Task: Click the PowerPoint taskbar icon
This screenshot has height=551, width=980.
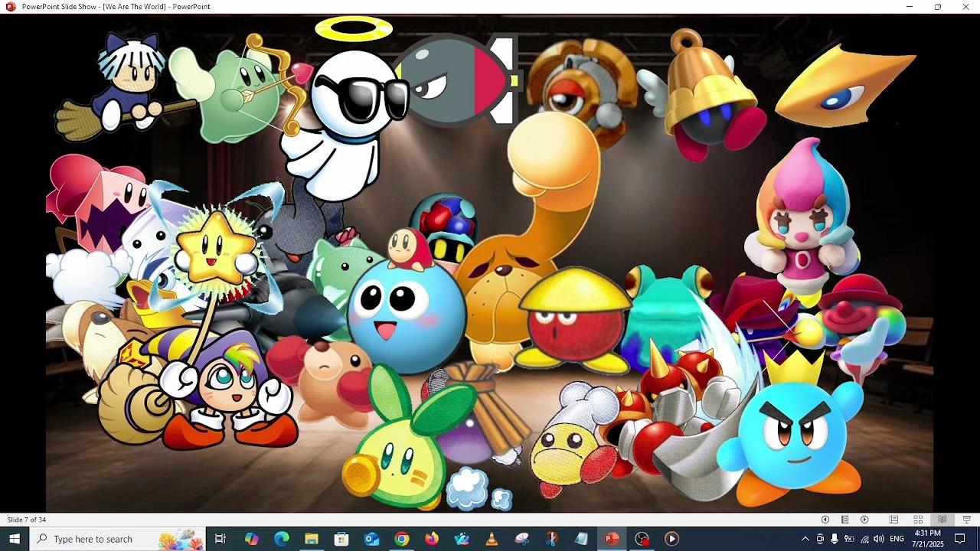Action: click(612, 539)
